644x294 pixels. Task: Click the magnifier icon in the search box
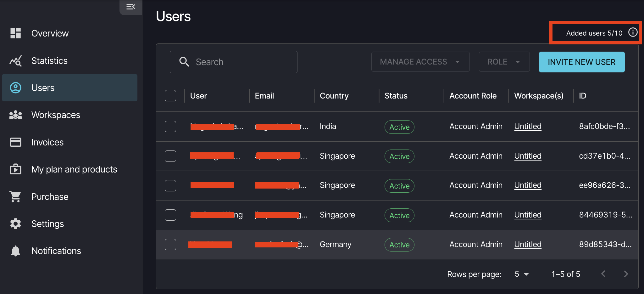(x=184, y=62)
